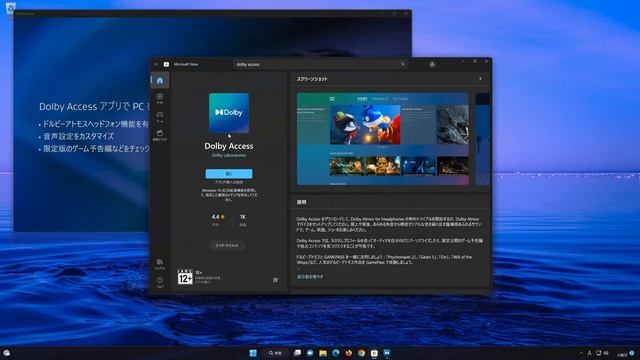
Task: Click the search magnifier in Store search box
Action: click(403, 64)
